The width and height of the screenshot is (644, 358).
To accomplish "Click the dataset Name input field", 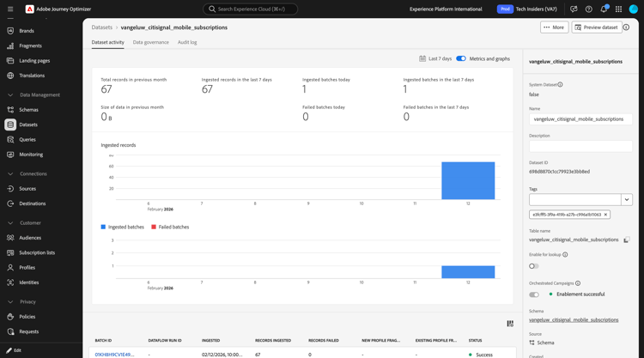I will click(580, 119).
